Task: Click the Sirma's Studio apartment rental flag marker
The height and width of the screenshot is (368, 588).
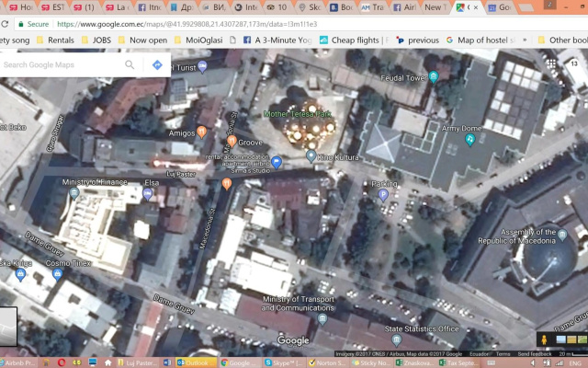Action: tap(277, 162)
